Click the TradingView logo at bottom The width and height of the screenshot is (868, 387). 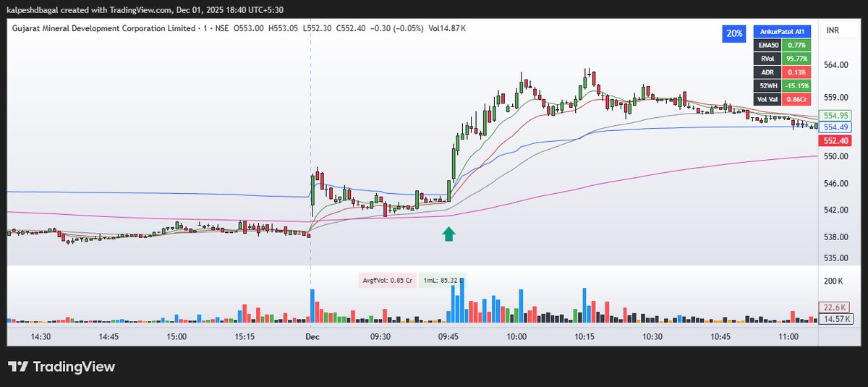61,367
